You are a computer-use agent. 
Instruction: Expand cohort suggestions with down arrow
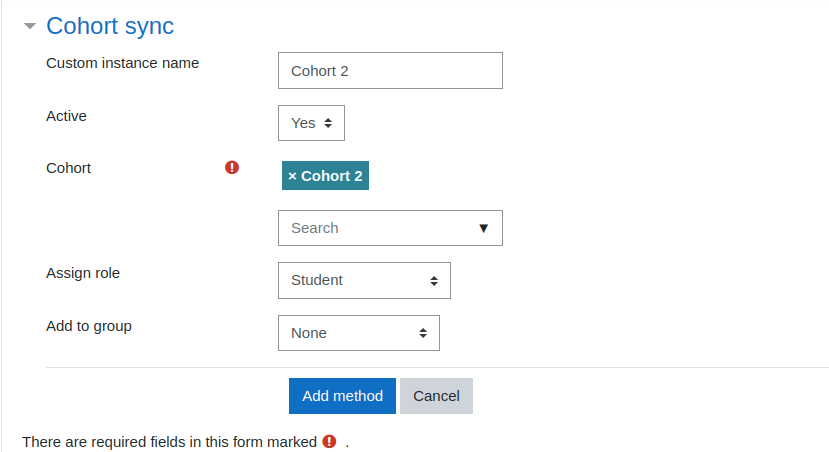coord(483,228)
